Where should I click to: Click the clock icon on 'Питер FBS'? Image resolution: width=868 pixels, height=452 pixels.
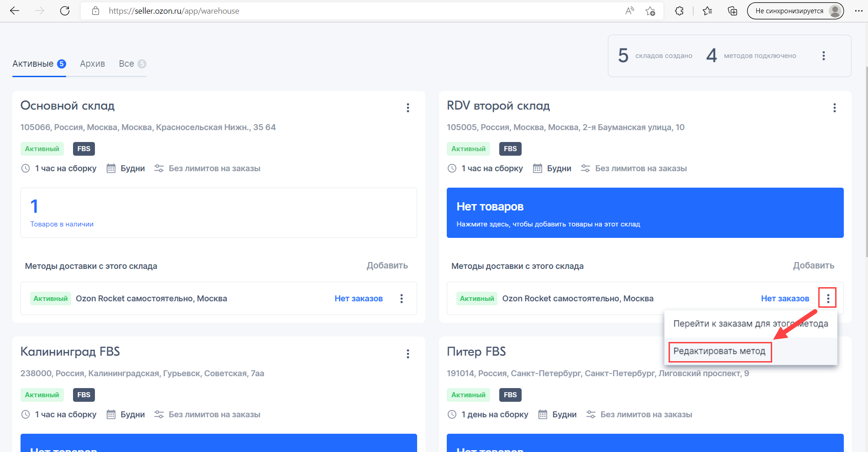coord(452,415)
